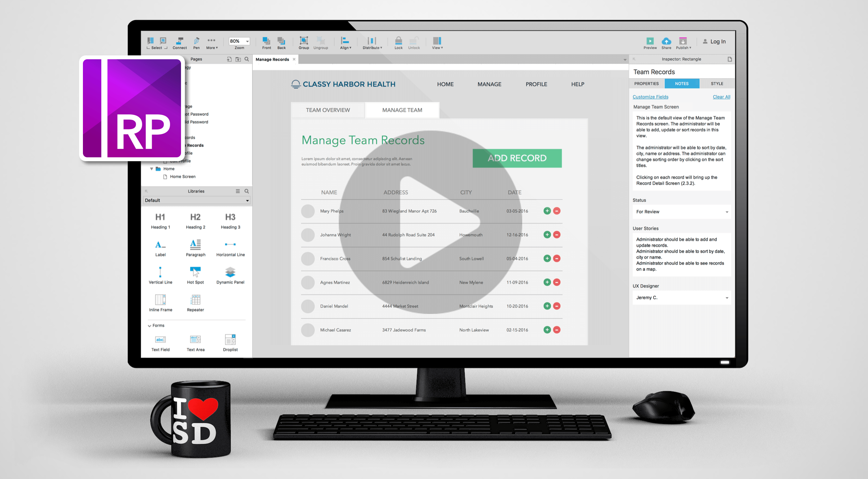Click HOME in the prototype navigation
Screen dimensions: 868x479
445,84
